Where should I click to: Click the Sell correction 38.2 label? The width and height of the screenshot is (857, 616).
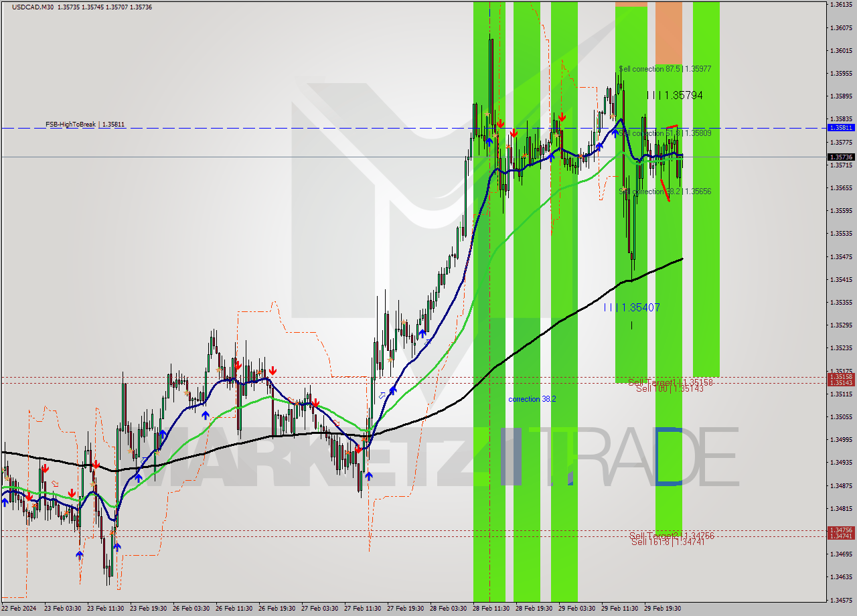(665, 191)
